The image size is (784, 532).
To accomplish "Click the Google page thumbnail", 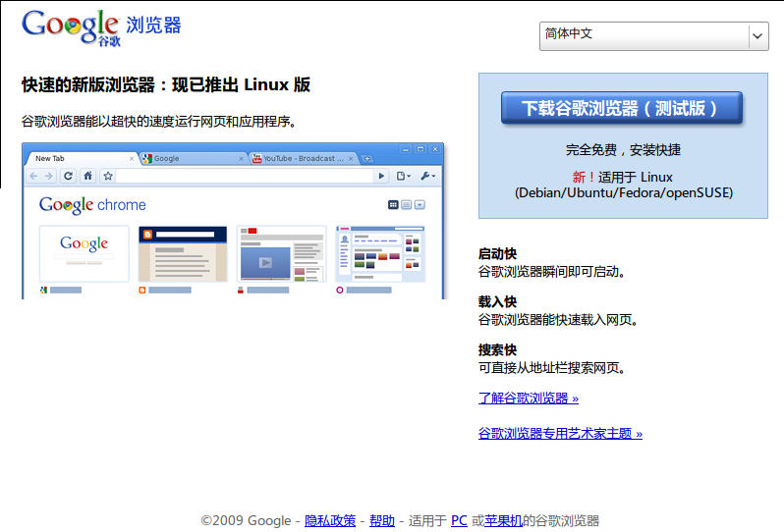I will (x=84, y=254).
